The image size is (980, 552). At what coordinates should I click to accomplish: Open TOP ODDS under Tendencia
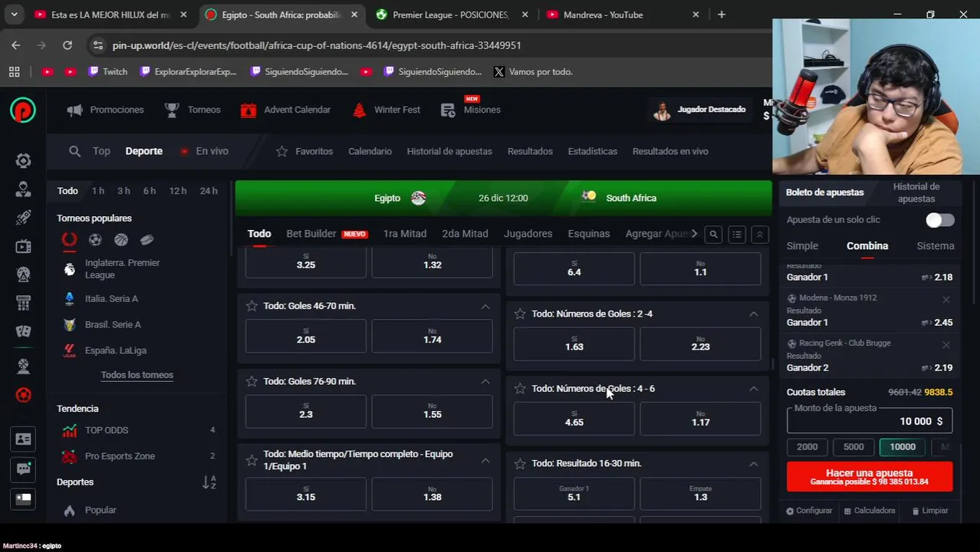[x=107, y=430]
